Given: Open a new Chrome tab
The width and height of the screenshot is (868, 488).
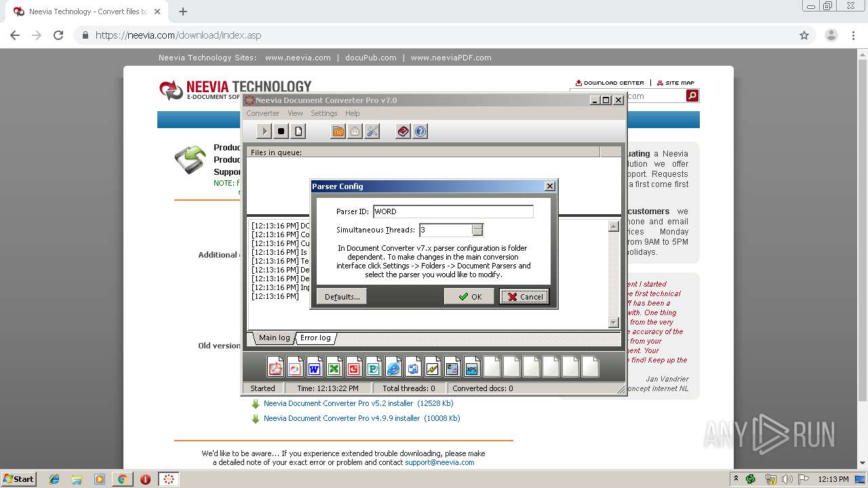Looking at the screenshot, I should pos(183,12).
